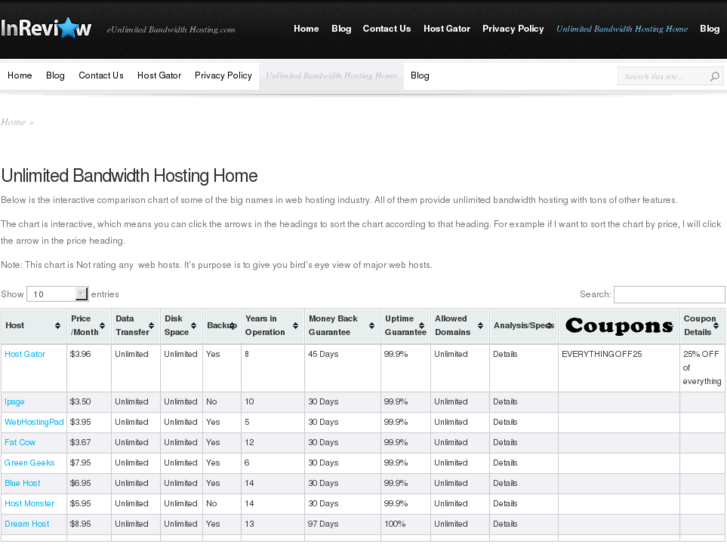Open Home in top dark header
The image size is (727, 545).
[306, 29]
